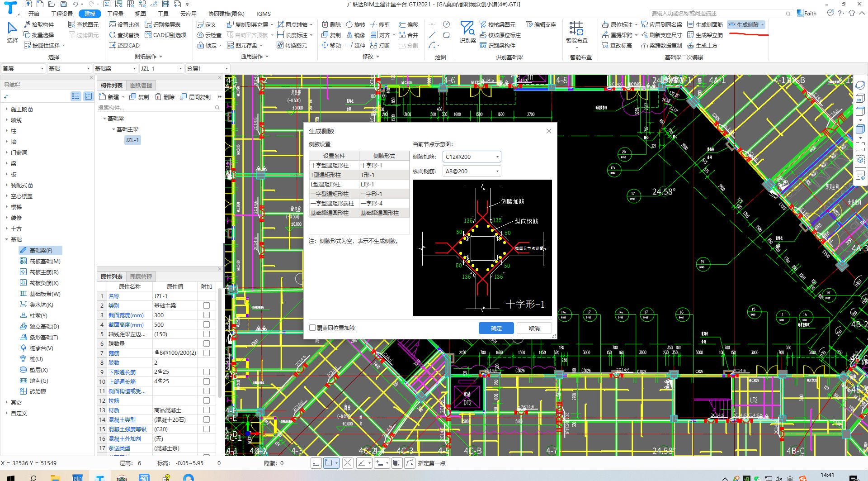This screenshot has height=481, width=868.
Task: Click the 选择 select arrow tool
Action: tap(13, 33)
